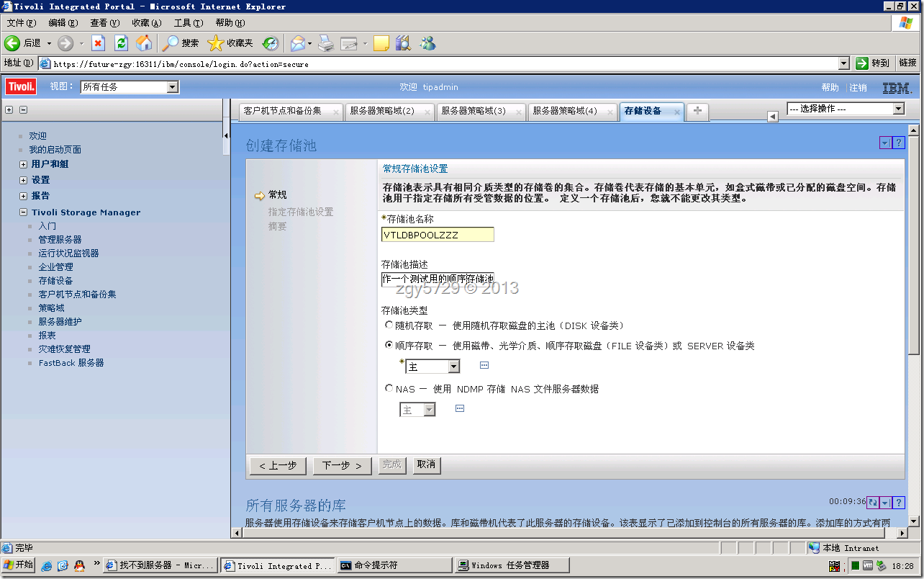
Task: Click help icon of All Servers Libraries section
Action: (898, 503)
